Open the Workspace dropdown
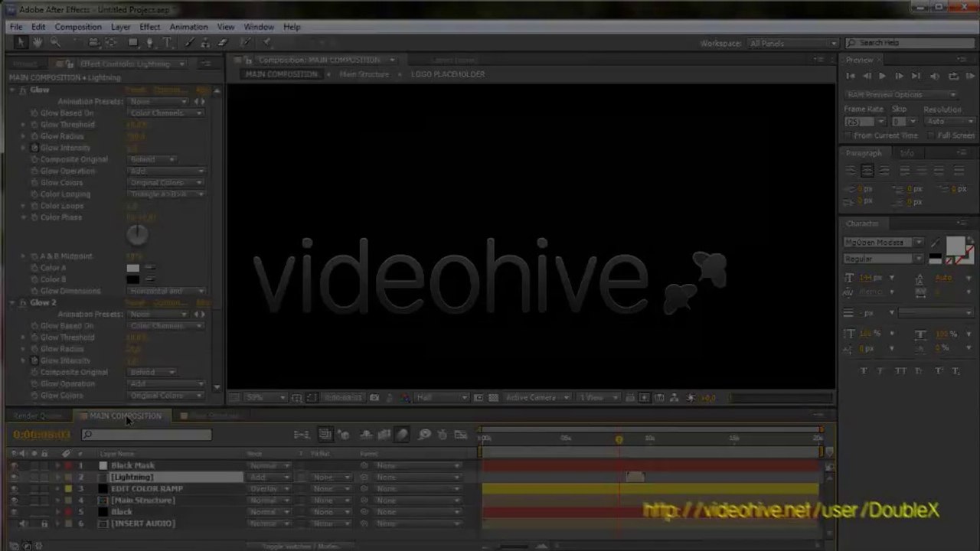The image size is (980, 551). [x=792, y=44]
